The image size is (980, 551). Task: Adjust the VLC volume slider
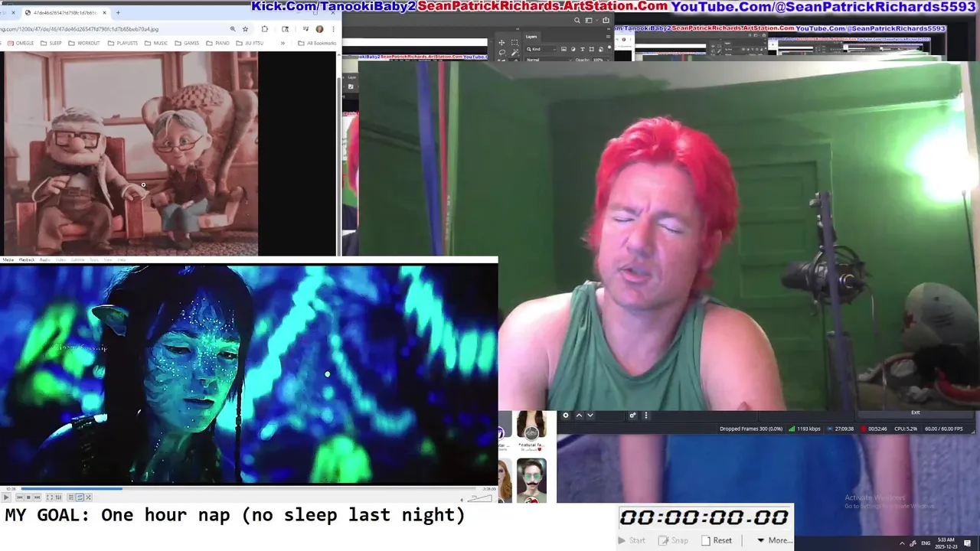[480, 499]
